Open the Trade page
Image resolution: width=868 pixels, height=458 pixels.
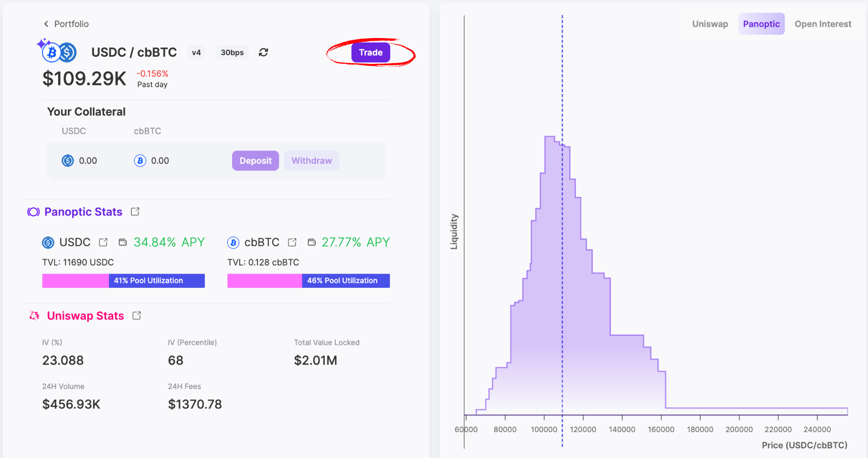pyautogui.click(x=371, y=52)
